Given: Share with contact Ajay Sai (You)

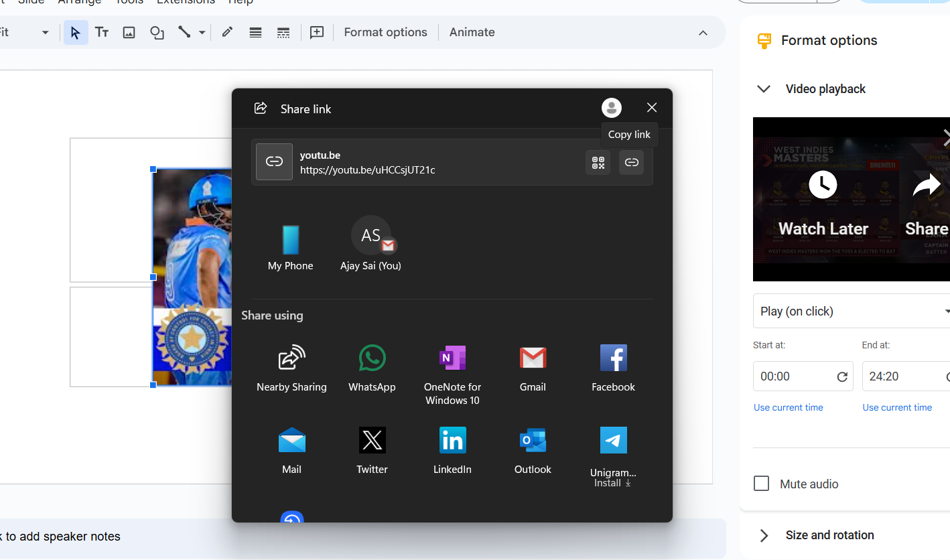Looking at the screenshot, I should point(370,244).
